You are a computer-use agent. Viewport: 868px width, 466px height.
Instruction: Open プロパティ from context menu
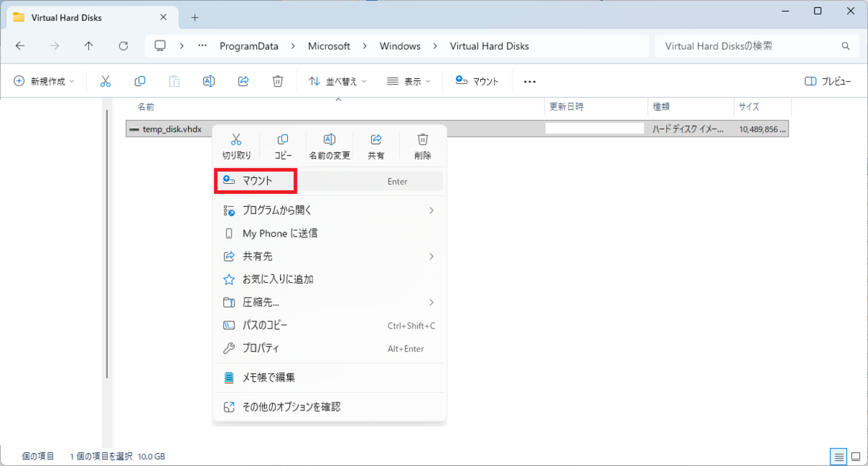click(329, 348)
